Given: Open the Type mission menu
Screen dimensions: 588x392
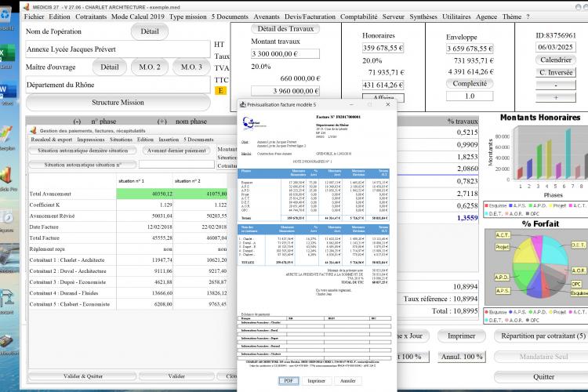Looking at the screenshot, I should (x=188, y=16).
